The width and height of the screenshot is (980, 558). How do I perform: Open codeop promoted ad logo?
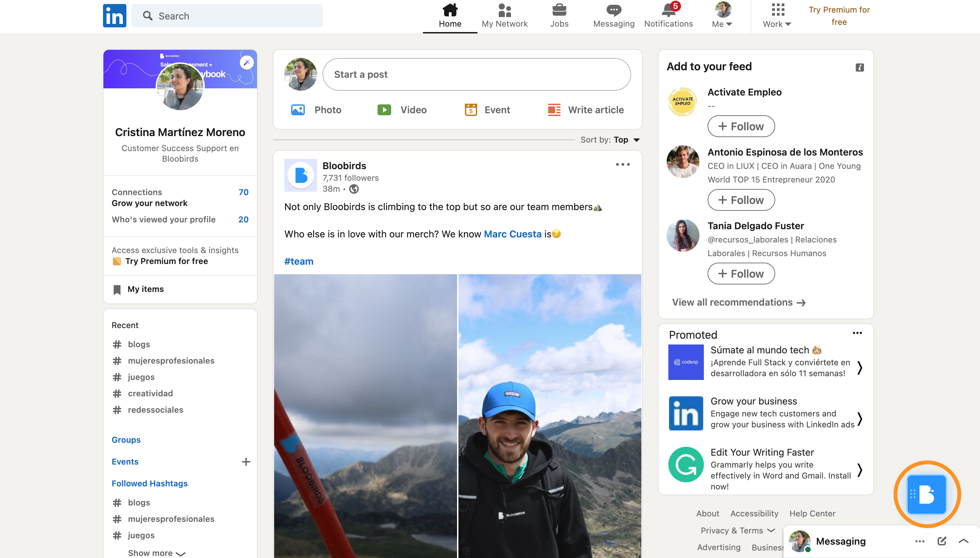point(686,362)
